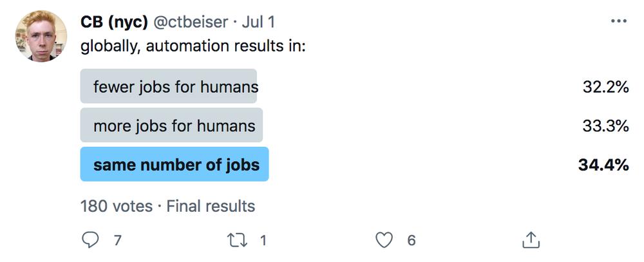The height and width of the screenshot is (262, 644).
Task: Click the bold 34.4% winning percentage
Action: [604, 165]
